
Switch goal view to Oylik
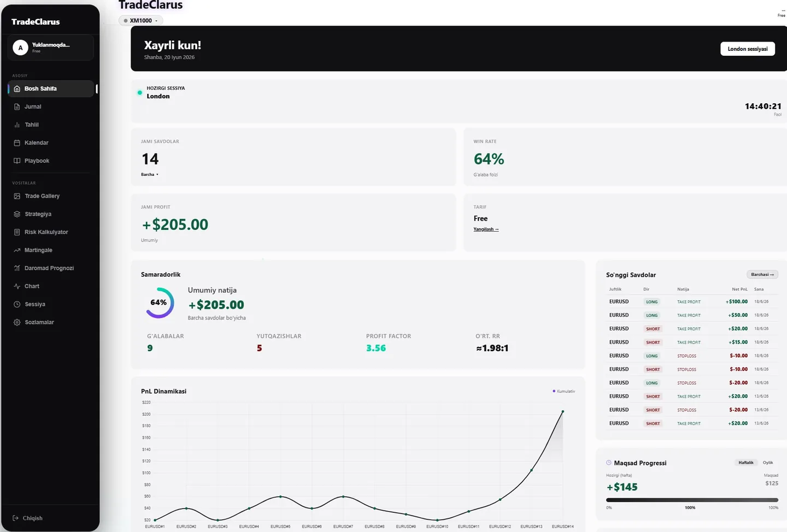(768, 463)
